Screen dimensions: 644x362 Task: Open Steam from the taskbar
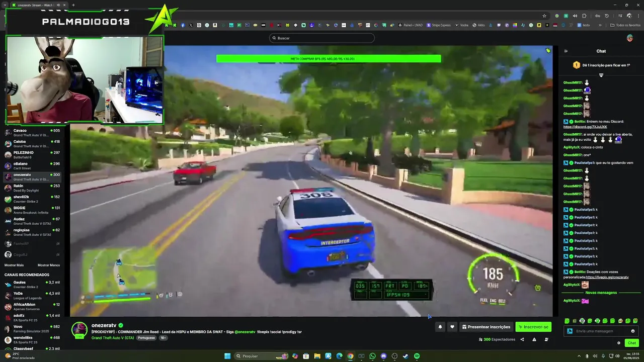[406, 356]
